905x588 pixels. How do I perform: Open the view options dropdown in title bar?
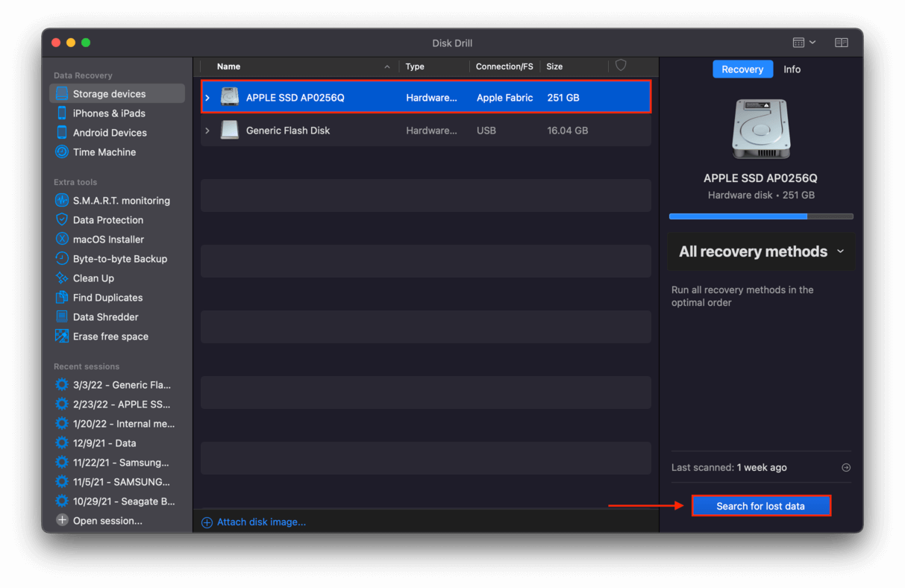pos(804,43)
